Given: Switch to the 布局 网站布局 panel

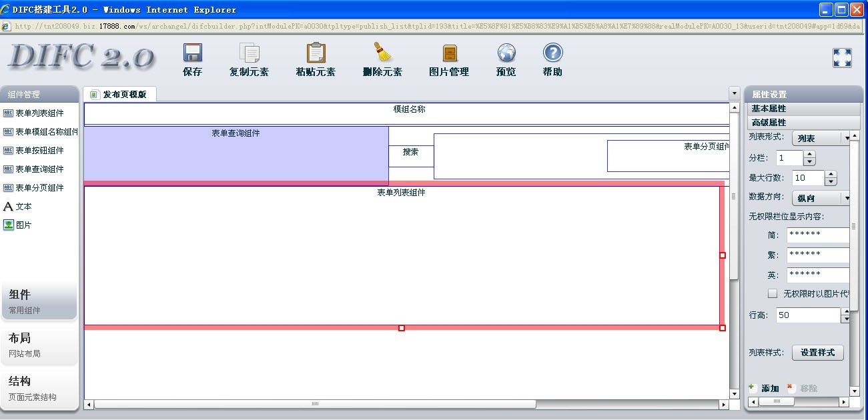Looking at the screenshot, I should tap(39, 344).
